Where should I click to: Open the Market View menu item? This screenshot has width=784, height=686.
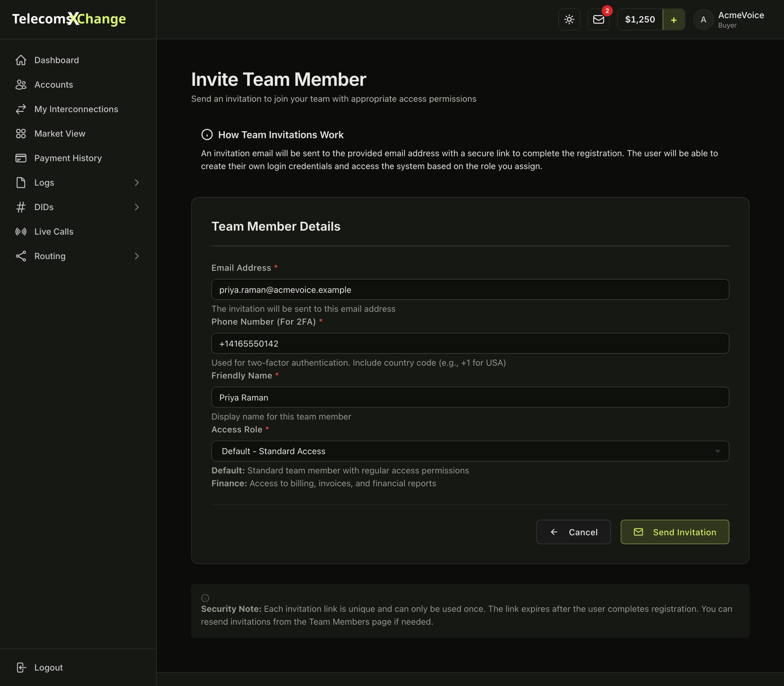(x=78, y=134)
